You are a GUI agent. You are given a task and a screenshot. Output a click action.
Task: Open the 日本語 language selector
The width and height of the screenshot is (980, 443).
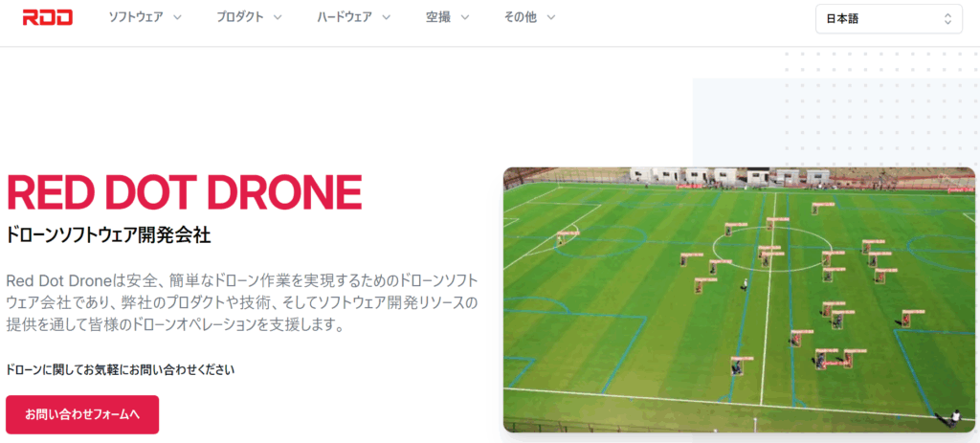point(889,19)
